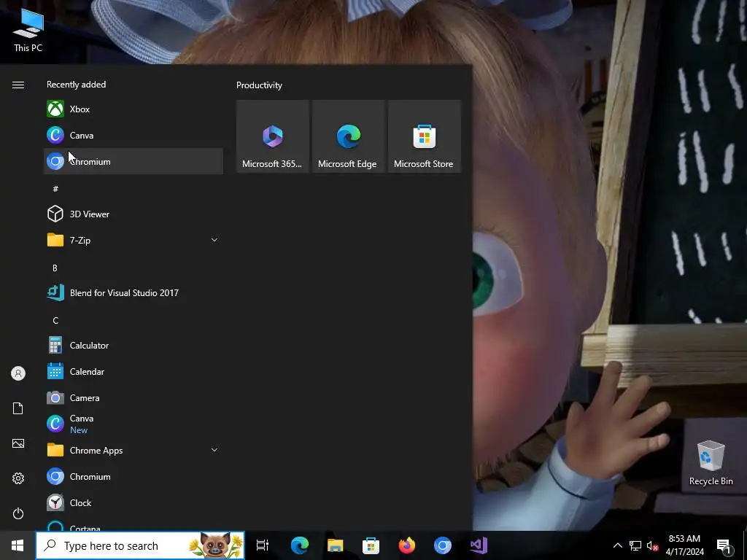
Task: Expand Chrome Apps folder chevron
Action: tap(214, 450)
